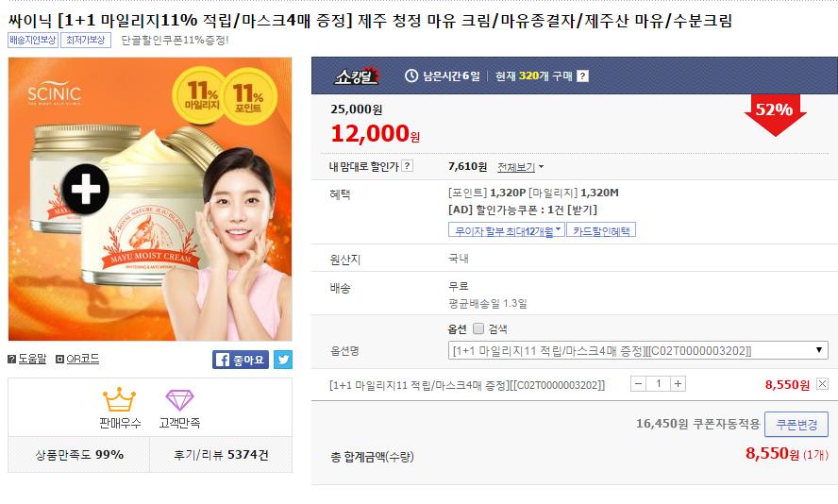Expand the 전체보기 discount details
Screen dimensions: 838x504
click(521, 167)
